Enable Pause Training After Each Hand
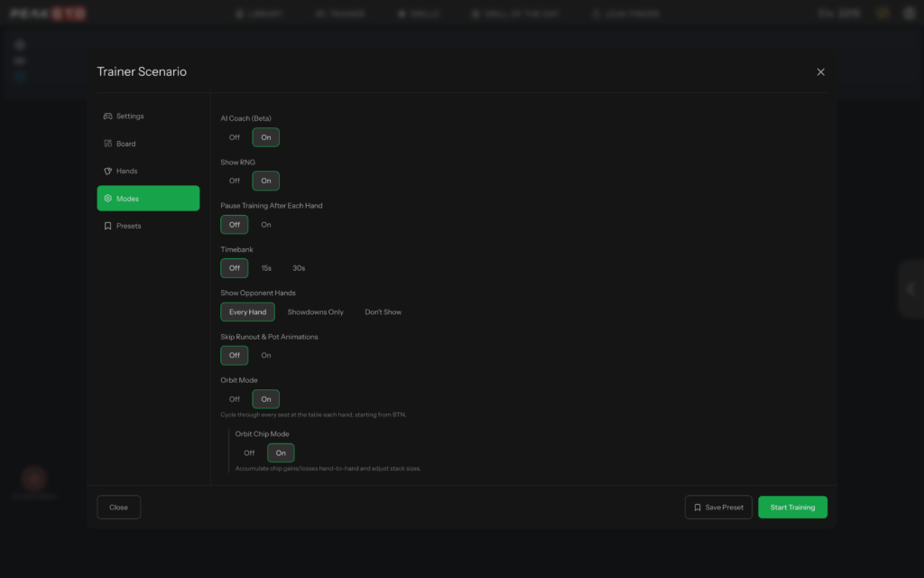This screenshot has height=578, width=924. pyautogui.click(x=266, y=225)
